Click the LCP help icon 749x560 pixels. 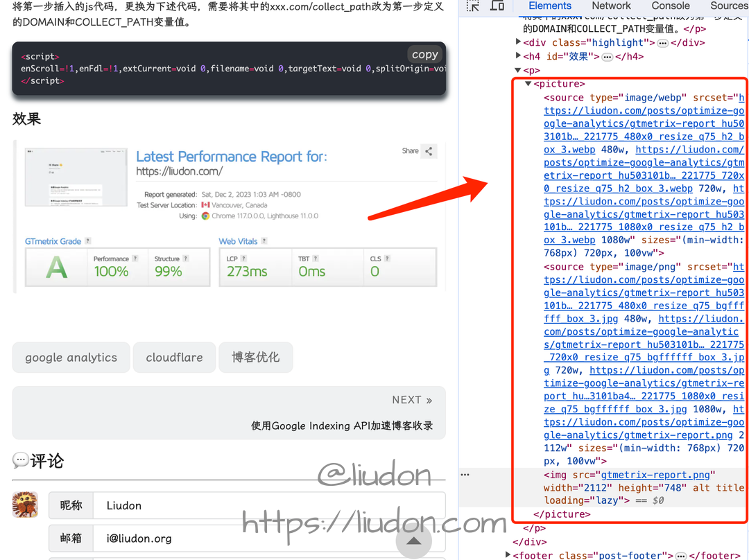pyautogui.click(x=243, y=259)
